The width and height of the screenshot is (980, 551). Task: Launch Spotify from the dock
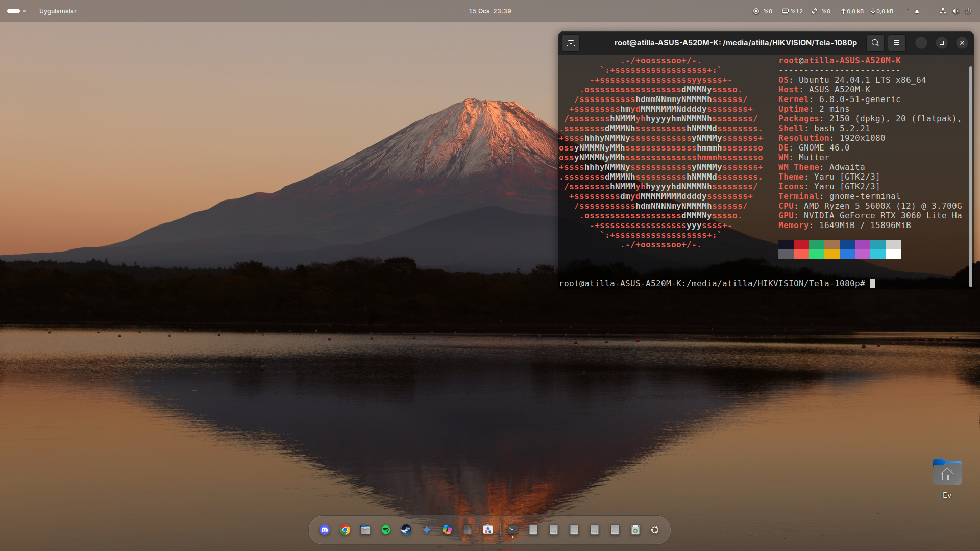(x=386, y=530)
